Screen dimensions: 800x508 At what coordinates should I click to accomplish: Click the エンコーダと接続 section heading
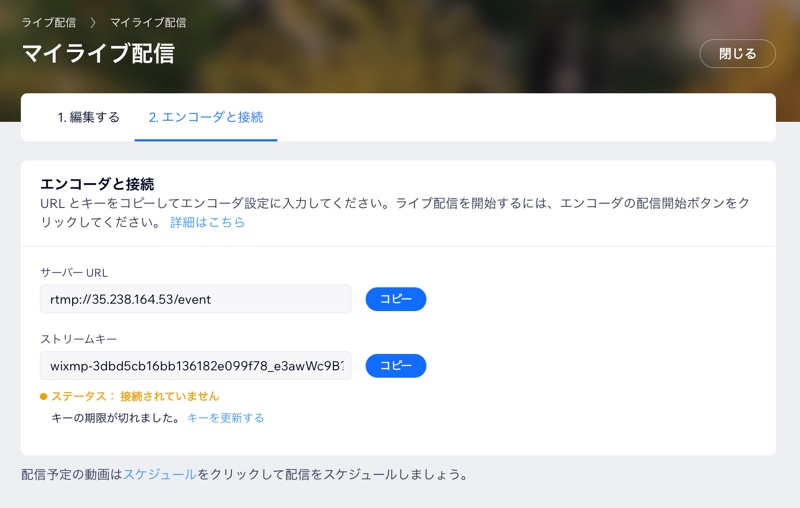pos(97,184)
